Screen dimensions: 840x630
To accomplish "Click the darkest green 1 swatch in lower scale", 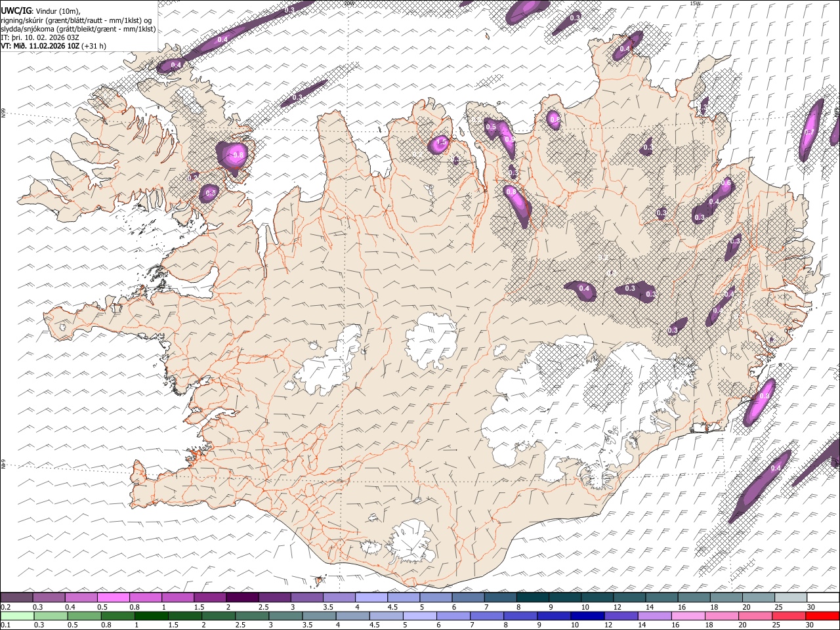I will pyautogui.click(x=151, y=616).
